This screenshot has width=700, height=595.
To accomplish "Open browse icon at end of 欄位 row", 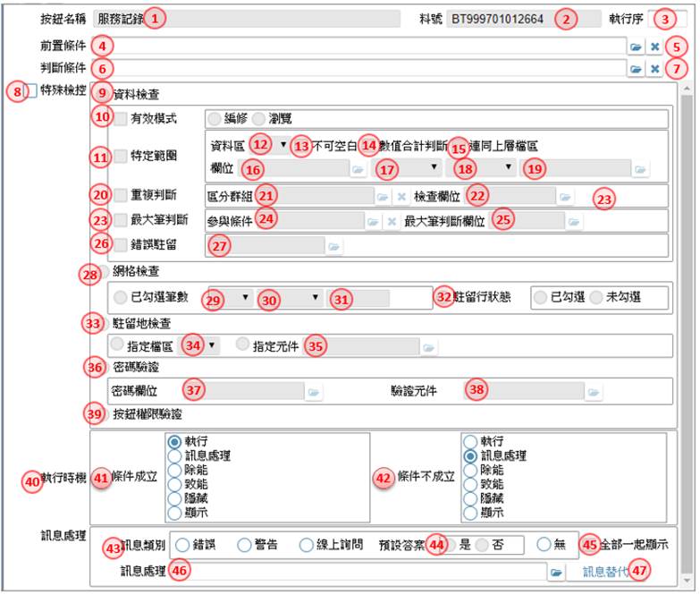I will [x=640, y=169].
